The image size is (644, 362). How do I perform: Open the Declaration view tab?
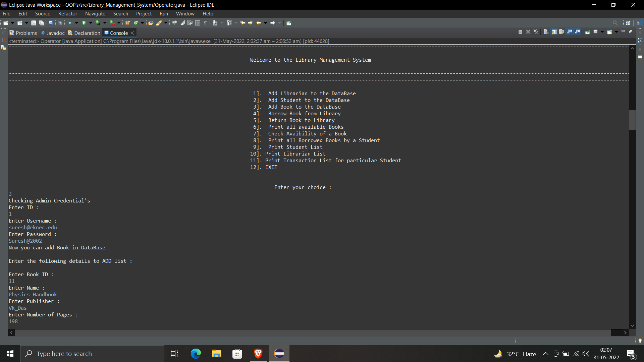point(84,33)
